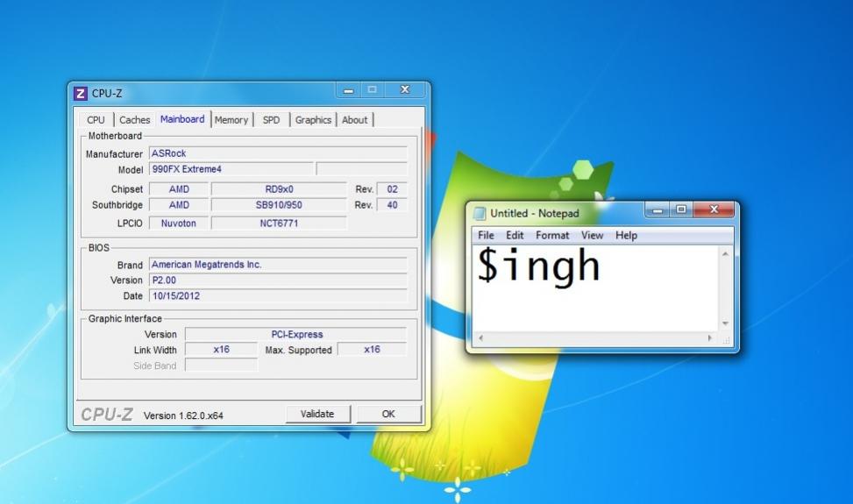853x504 pixels.
Task: Click the Validate button
Action: click(317, 414)
